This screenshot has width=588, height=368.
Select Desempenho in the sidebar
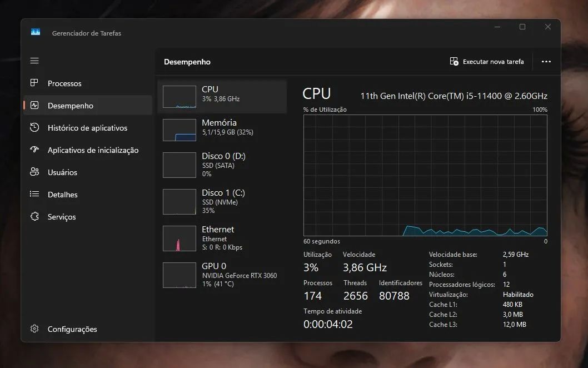88,106
